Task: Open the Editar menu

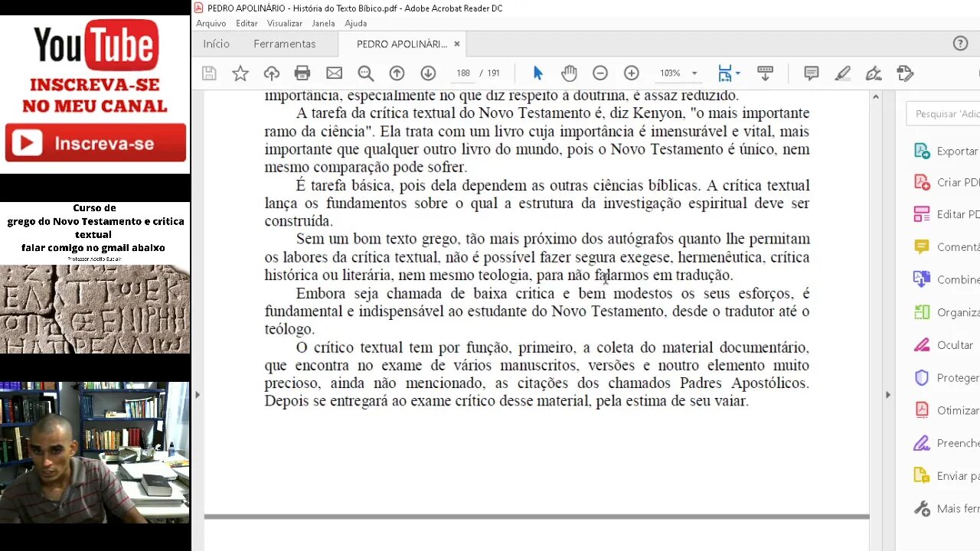Action: coord(247,23)
